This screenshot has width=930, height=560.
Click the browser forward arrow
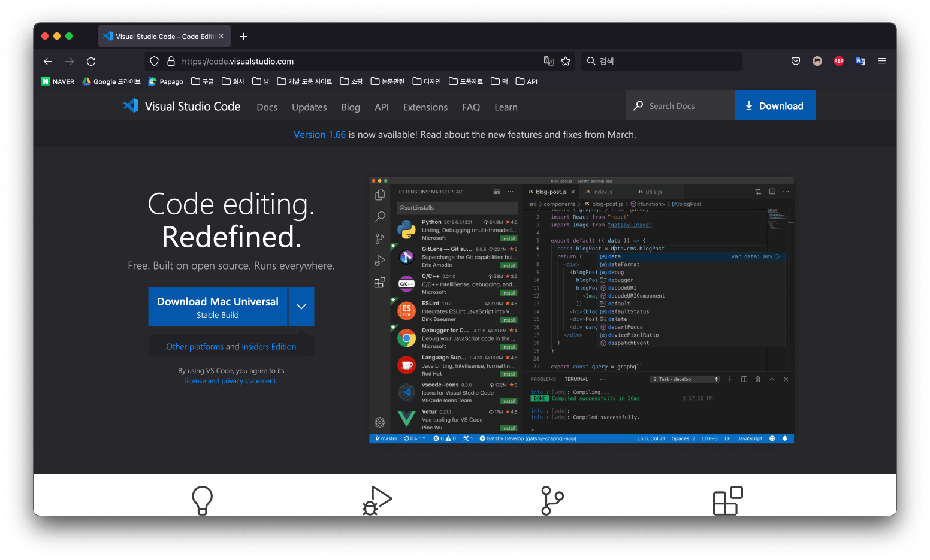pyautogui.click(x=70, y=61)
